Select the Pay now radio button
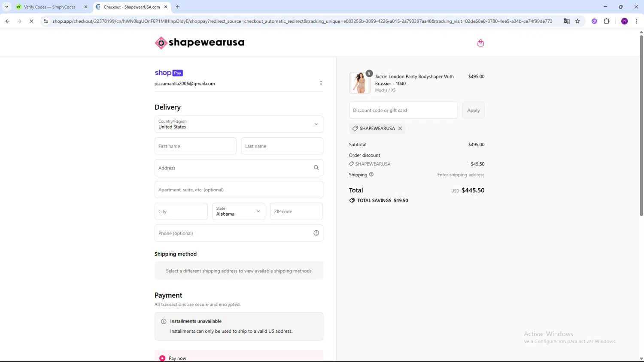Viewport: 644px width, 362px height. click(162, 358)
